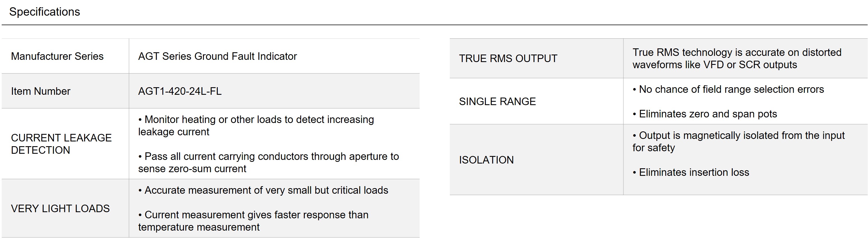The width and height of the screenshot is (868, 239).
Task: Click the item number AGT1-420-24L-FL
Action: (179, 91)
